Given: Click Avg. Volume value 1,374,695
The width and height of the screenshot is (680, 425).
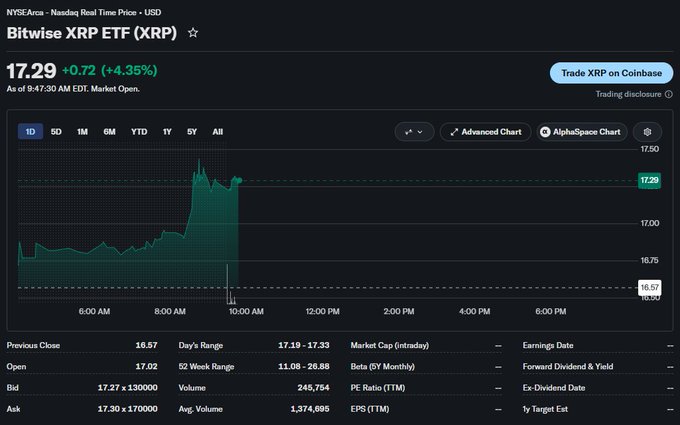Looking at the screenshot, I should [310, 409].
